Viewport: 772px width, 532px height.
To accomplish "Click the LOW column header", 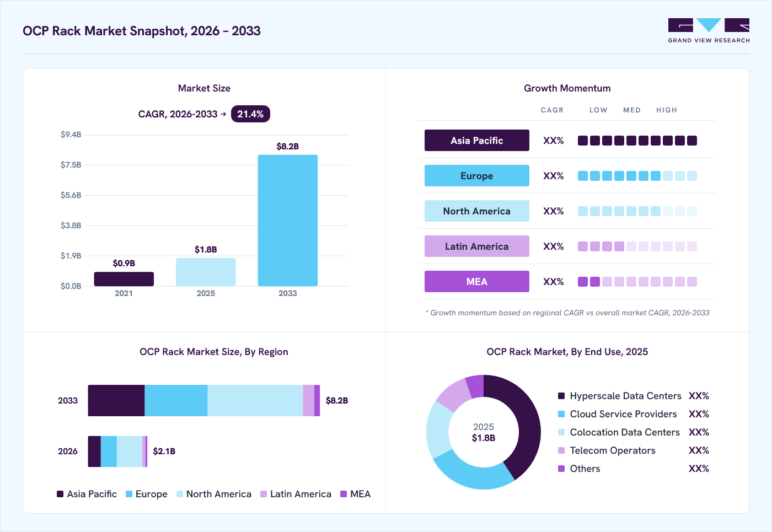I will [598, 110].
